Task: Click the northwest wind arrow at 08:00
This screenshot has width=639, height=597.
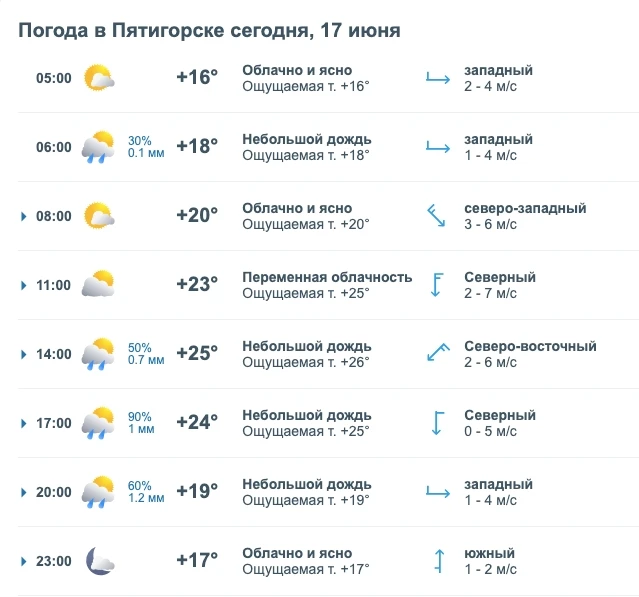Action: (x=436, y=216)
